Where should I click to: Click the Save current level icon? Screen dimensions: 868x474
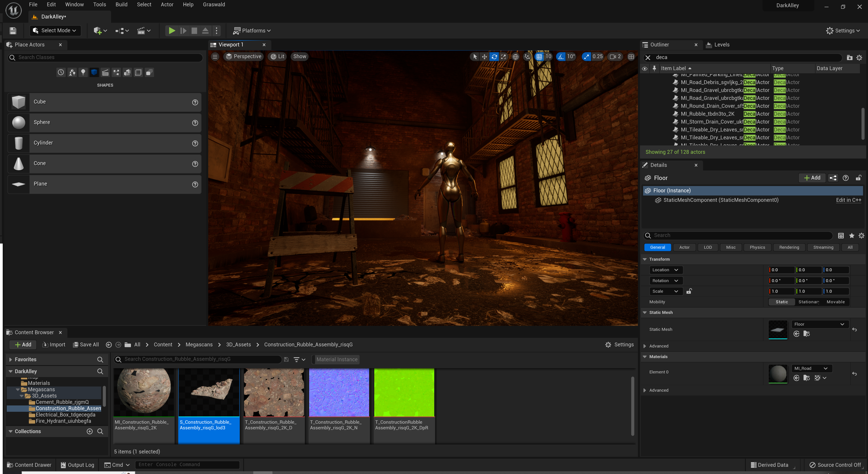(13, 31)
